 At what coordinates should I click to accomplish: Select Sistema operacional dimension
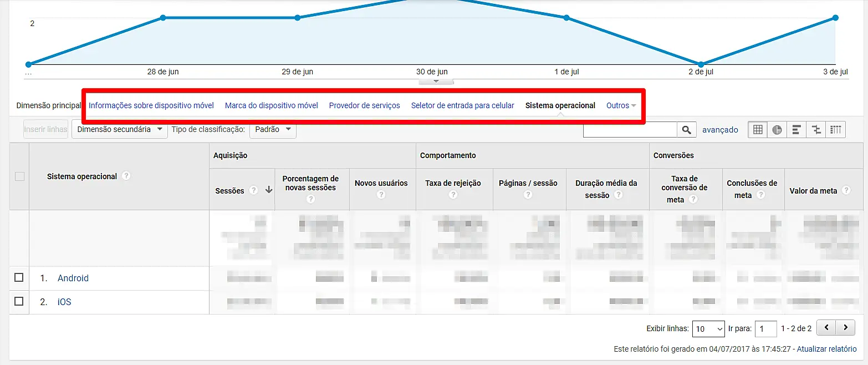point(560,105)
